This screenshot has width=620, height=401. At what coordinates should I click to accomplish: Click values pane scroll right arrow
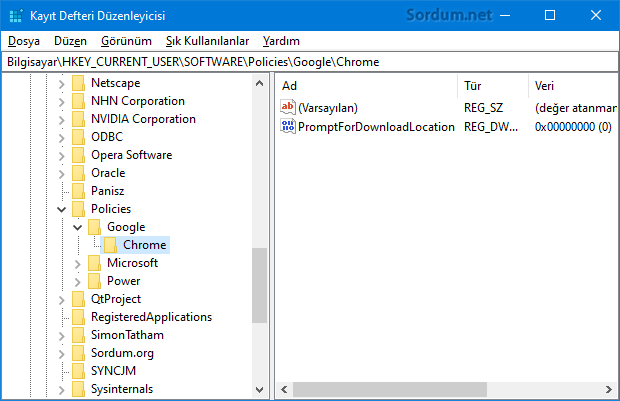pyautogui.click(x=609, y=390)
